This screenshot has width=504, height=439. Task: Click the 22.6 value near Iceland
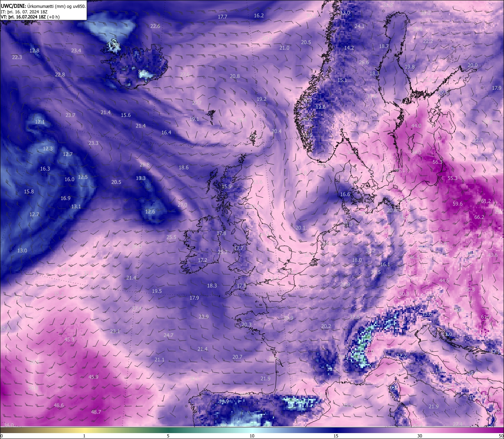155,26
